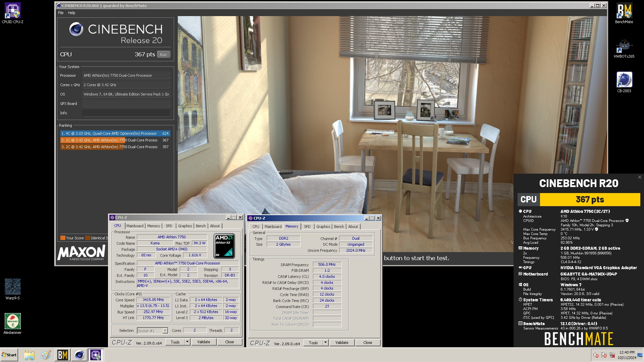This screenshot has height=362, width=644.
Task: Click the Processor field in Your System
Action: 126,75
